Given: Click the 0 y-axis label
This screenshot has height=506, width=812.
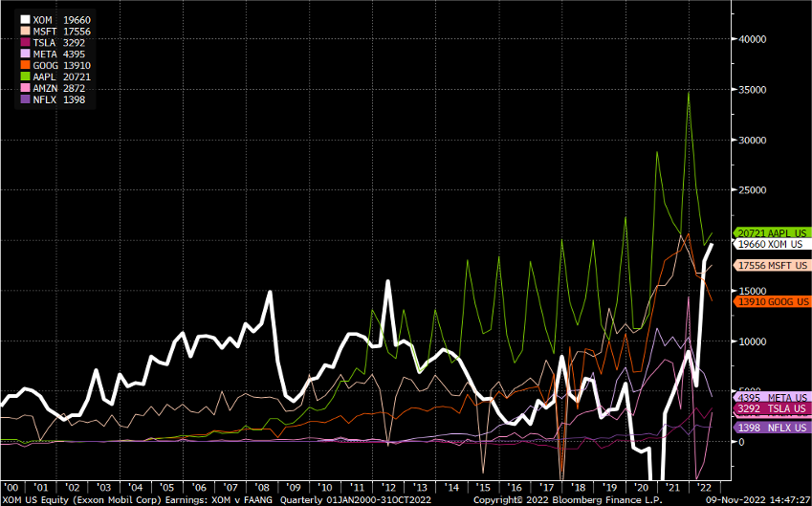Looking at the screenshot, I should pyautogui.click(x=741, y=442).
